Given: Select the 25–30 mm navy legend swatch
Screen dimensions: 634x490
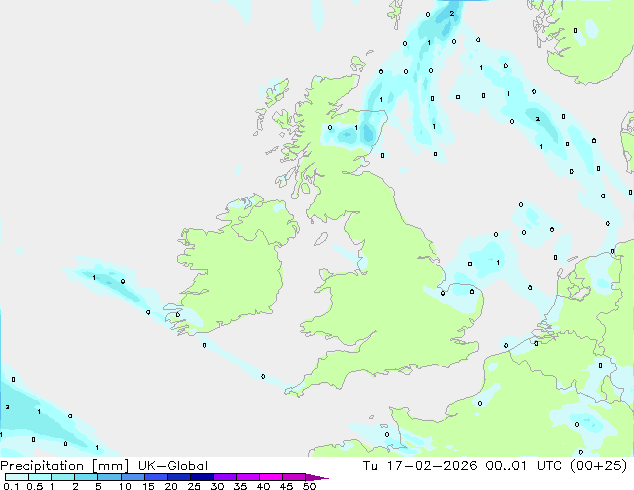Looking at the screenshot, I should point(201,477).
